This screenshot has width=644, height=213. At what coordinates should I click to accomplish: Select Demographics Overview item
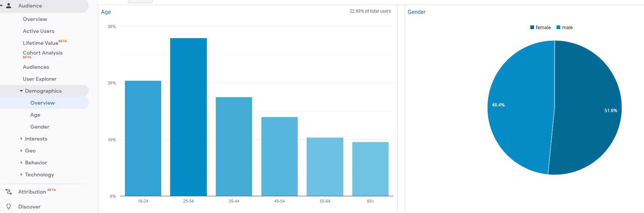click(42, 103)
